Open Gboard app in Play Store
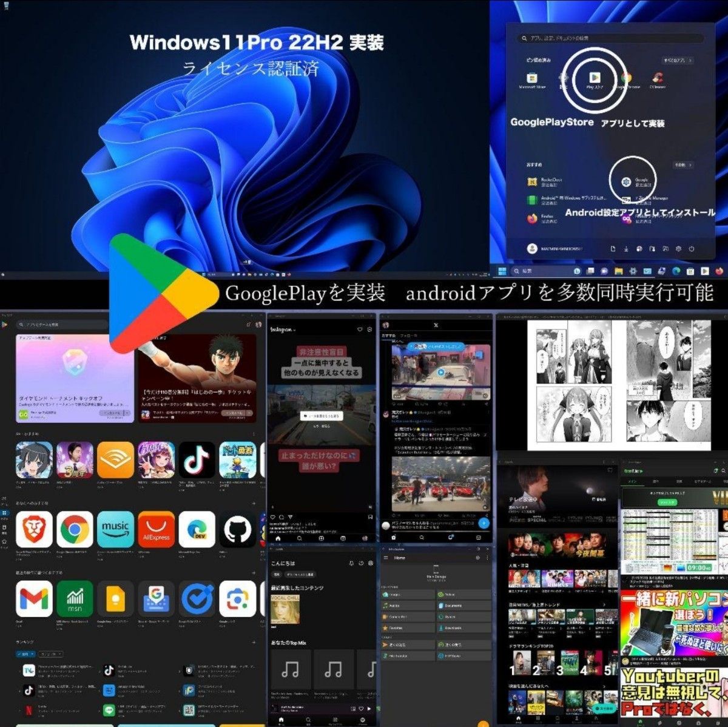Image resolution: width=728 pixels, height=727 pixels. 156,600
